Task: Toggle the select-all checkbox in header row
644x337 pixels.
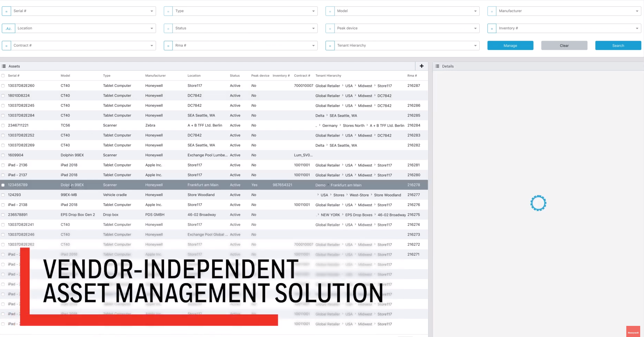Action: (3, 76)
